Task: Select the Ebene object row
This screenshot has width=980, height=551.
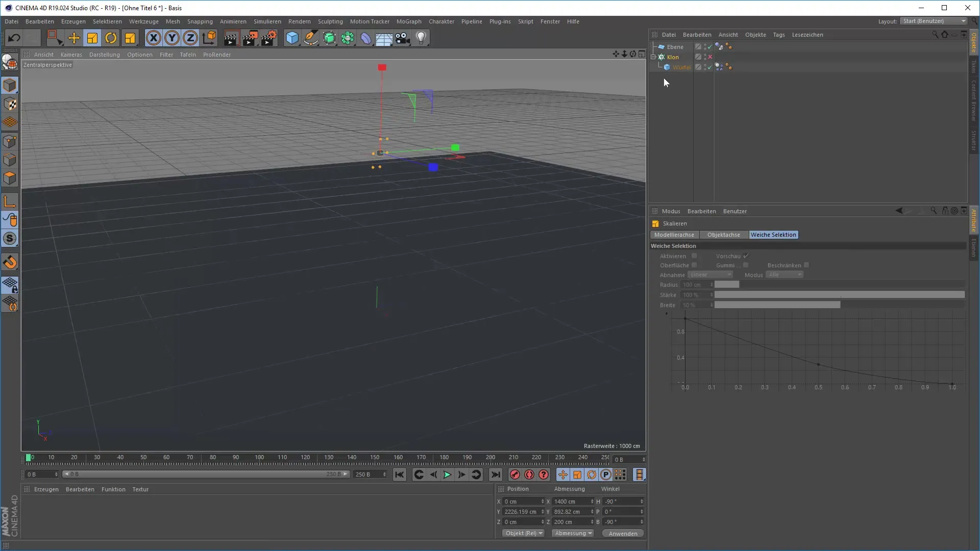Action: pos(675,47)
